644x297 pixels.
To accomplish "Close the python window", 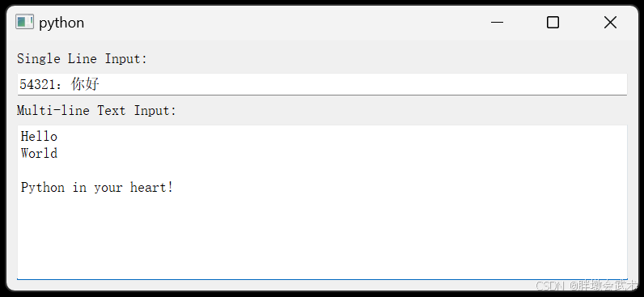I will [x=610, y=22].
